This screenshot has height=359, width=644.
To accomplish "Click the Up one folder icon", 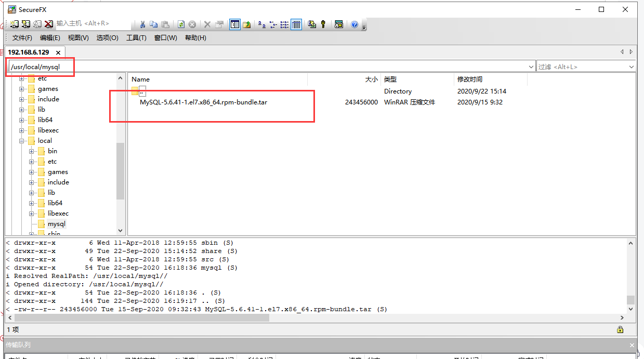I will click(247, 24).
